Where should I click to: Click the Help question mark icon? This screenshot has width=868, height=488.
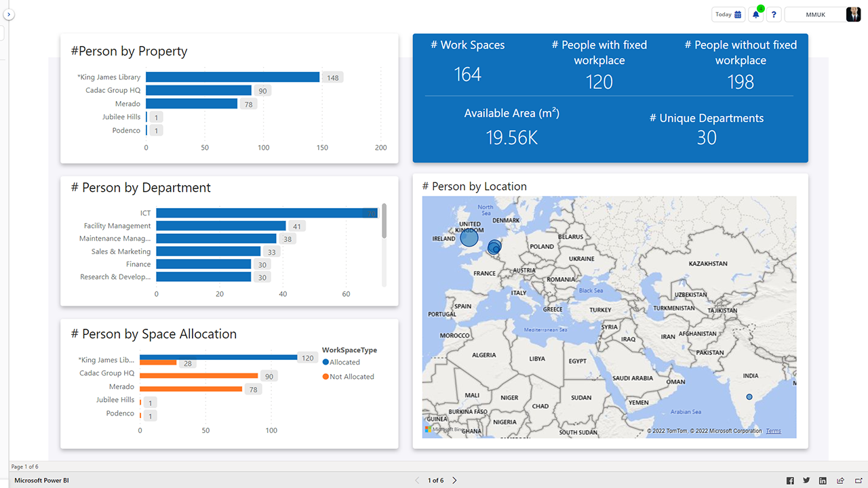[774, 14]
